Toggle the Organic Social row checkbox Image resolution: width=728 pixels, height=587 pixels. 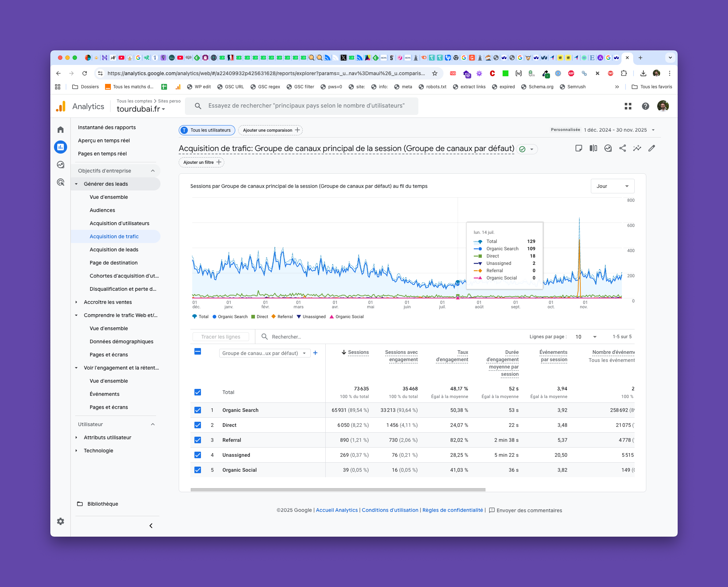coord(198,470)
